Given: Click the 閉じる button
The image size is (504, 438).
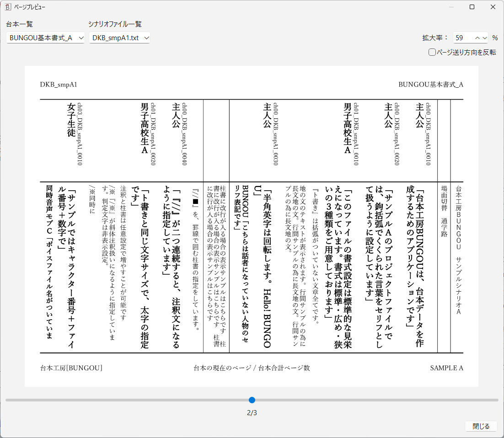Looking at the screenshot, I should coord(481,426).
